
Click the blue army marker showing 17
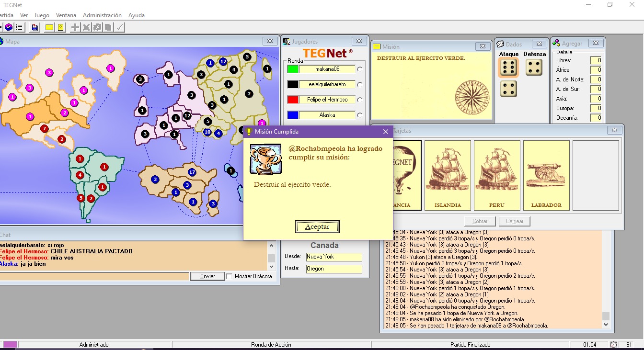(x=192, y=172)
